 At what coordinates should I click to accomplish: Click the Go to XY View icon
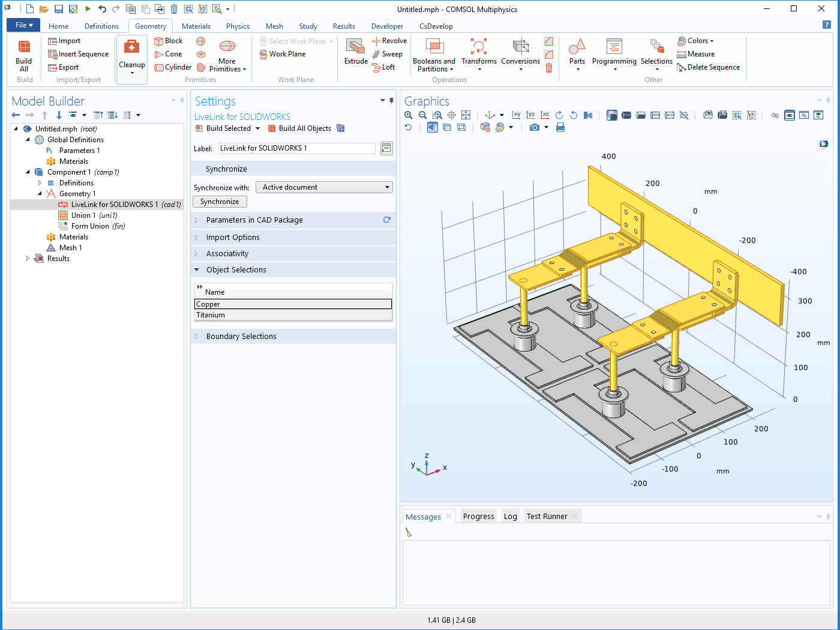pos(516,115)
